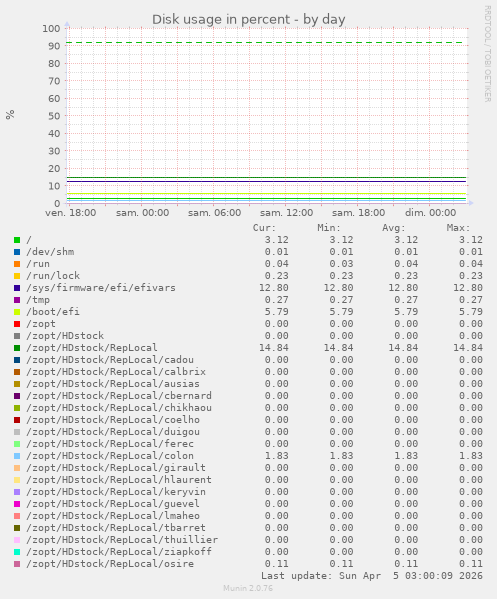Click the /zopt/HDstock/RepLocal/keryvin label
The width and height of the screenshot is (497, 599).
(x=116, y=492)
